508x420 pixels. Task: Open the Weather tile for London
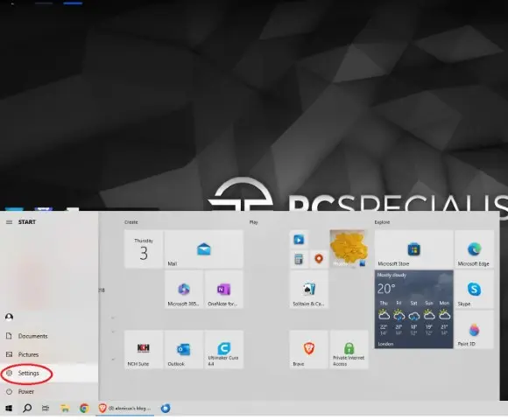(413, 310)
